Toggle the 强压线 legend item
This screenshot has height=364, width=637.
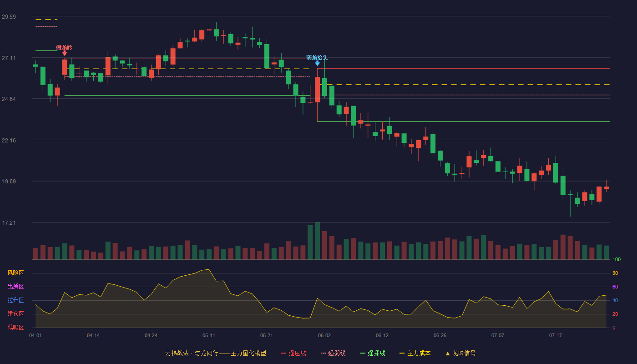click(x=293, y=353)
